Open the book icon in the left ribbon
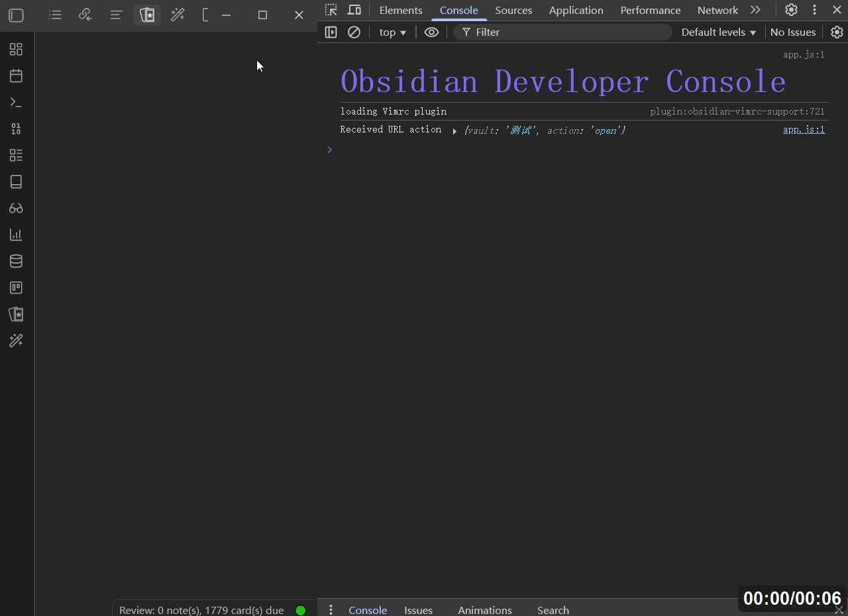Viewport: 848px width, 616px height. coord(16,181)
